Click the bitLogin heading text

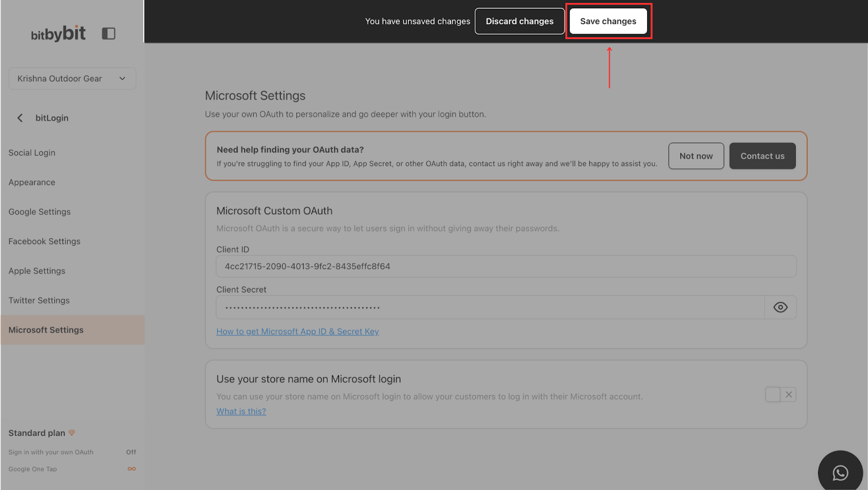click(52, 118)
